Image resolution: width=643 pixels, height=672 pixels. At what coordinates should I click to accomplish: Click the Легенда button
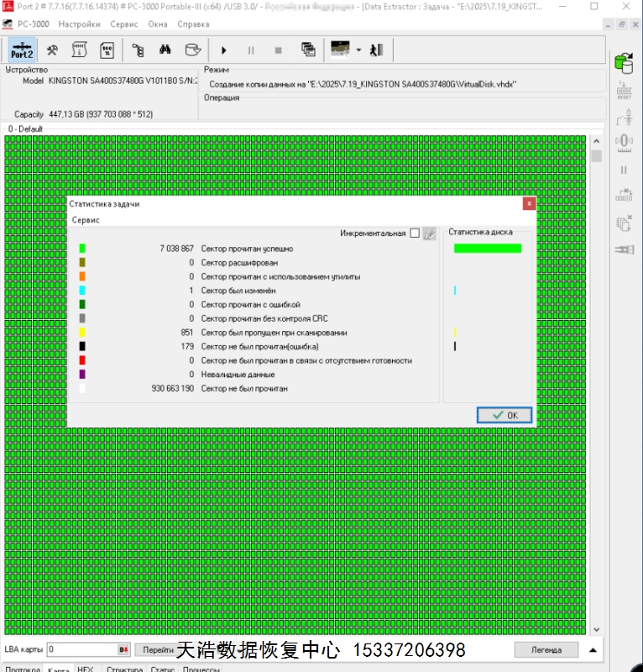tap(546, 649)
